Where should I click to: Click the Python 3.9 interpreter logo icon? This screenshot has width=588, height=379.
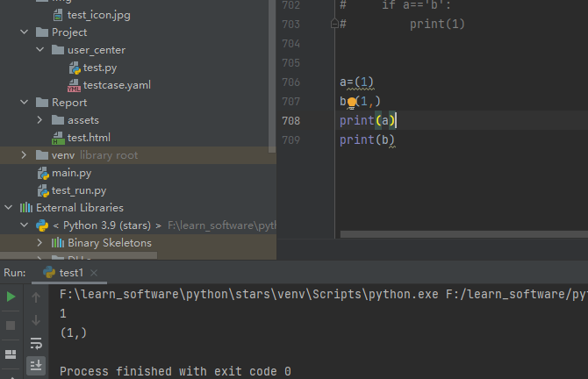tap(42, 225)
